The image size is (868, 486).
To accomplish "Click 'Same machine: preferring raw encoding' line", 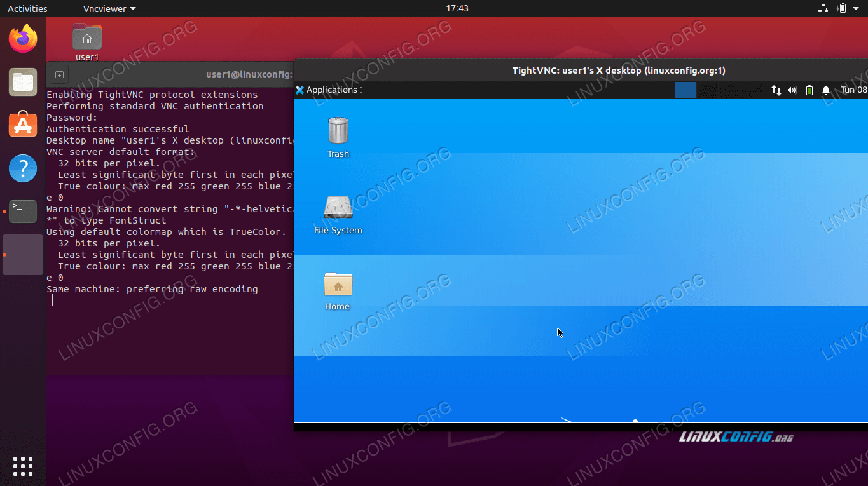I will click(152, 289).
